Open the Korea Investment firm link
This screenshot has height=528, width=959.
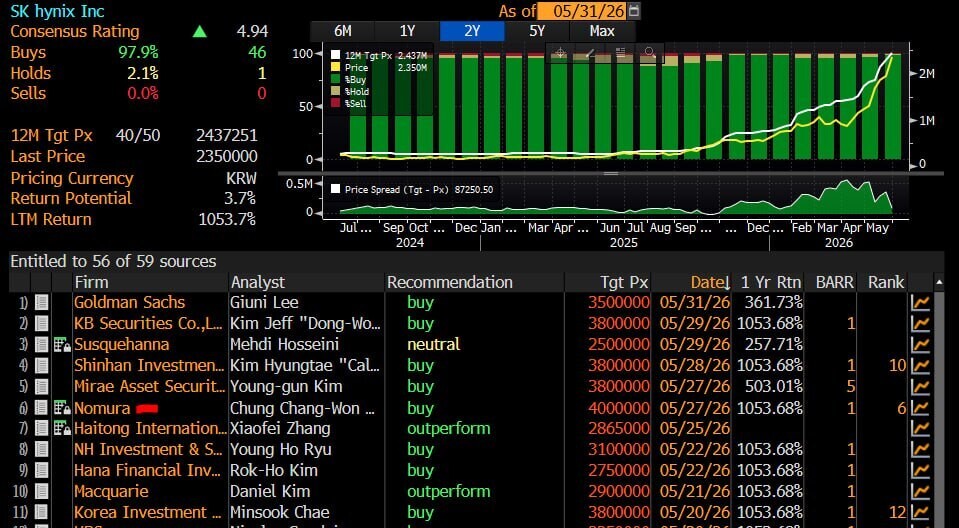pyautogui.click(x=147, y=512)
